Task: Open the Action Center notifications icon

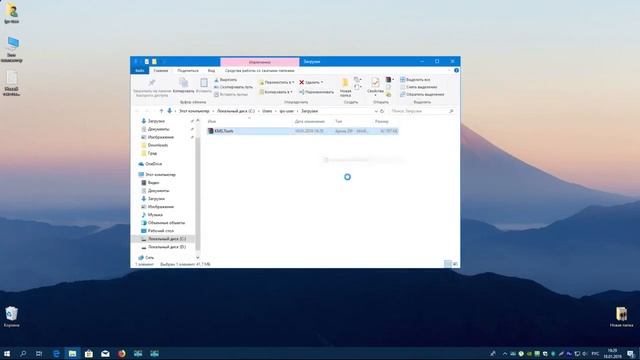Action: (x=631, y=353)
